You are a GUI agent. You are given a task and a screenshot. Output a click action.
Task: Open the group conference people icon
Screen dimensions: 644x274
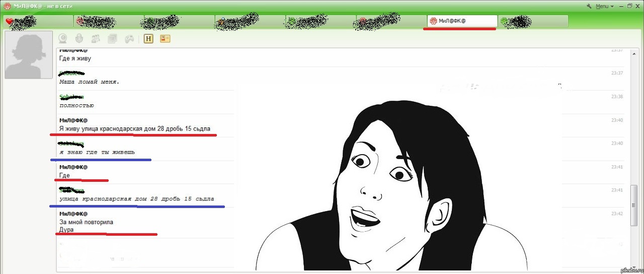(96, 38)
